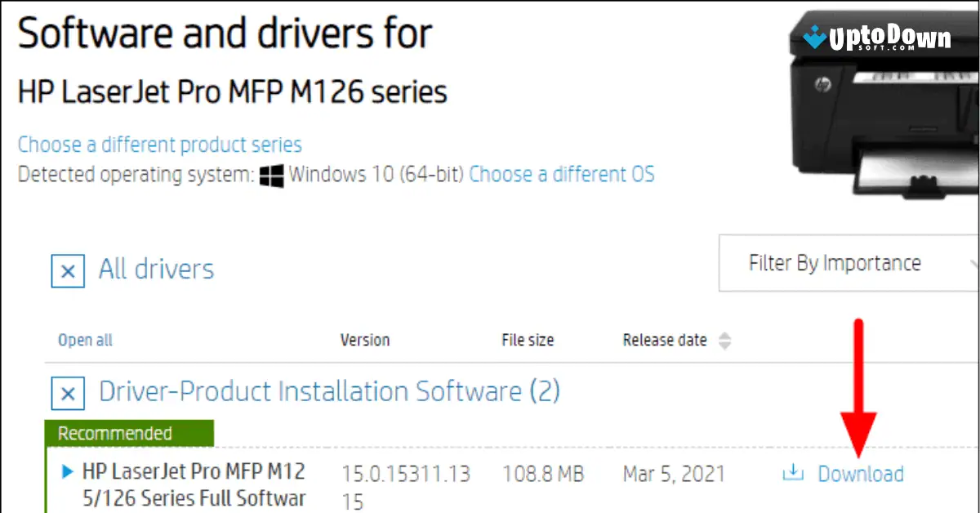Click the X icon beside Driver-Product Installation Software
This screenshot has height=513, width=980.
[67, 394]
